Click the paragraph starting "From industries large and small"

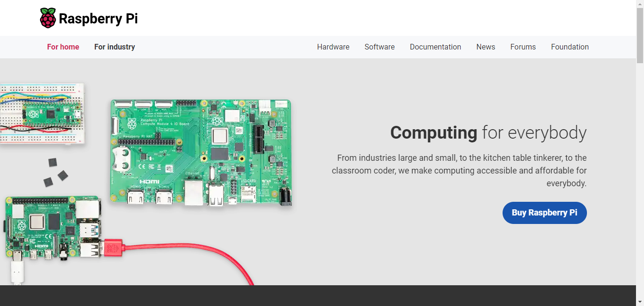[x=459, y=170]
